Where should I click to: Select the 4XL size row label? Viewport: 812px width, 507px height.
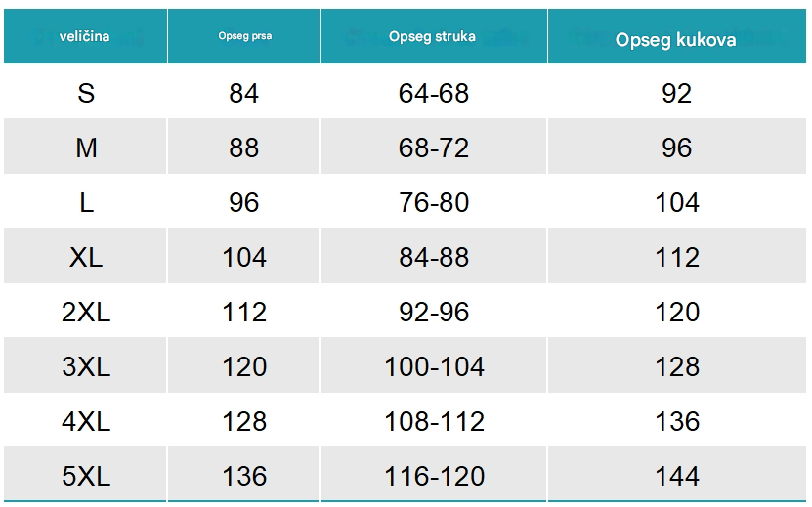tap(85, 420)
